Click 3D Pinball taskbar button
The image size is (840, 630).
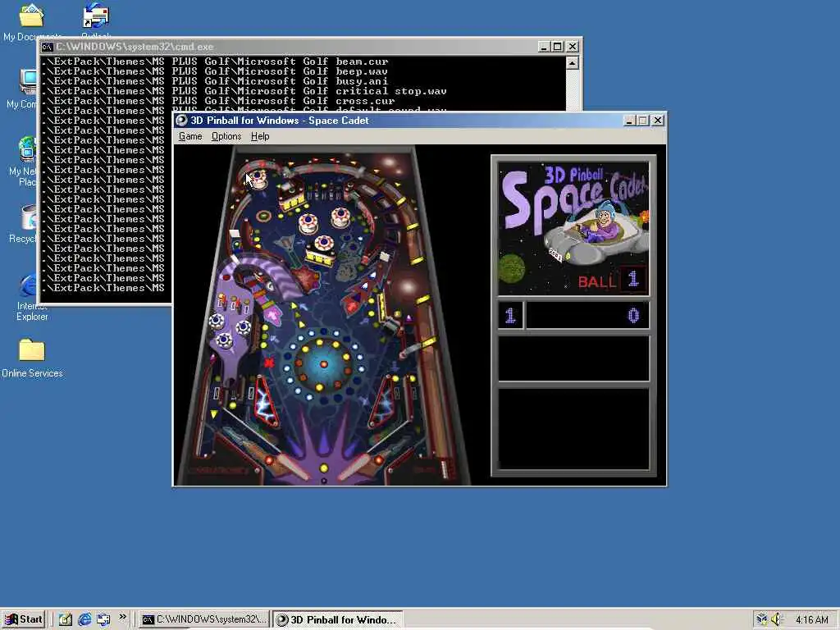(337, 620)
